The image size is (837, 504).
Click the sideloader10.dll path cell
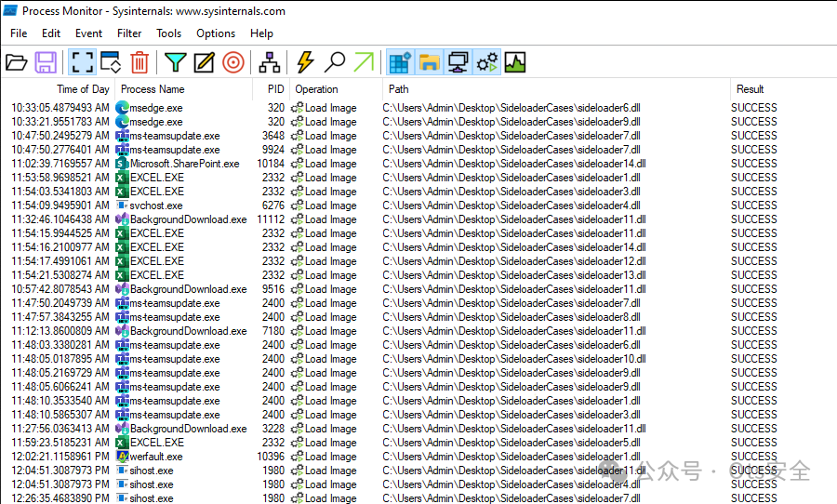pyautogui.click(x=514, y=359)
